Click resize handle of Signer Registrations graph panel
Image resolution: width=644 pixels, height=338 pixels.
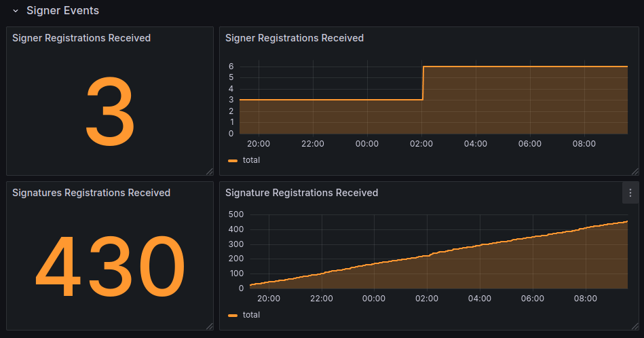pos(634,172)
